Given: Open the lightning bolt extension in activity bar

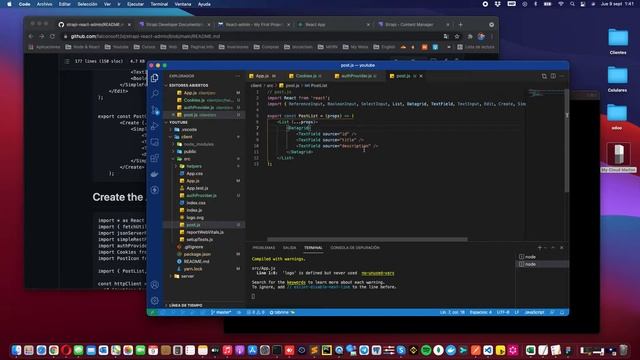Looking at the screenshot, I should (x=155, y=190).
